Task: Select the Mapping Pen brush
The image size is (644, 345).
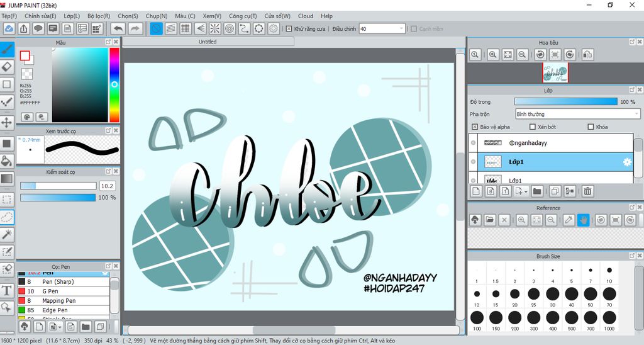Action: click(64, 300)
